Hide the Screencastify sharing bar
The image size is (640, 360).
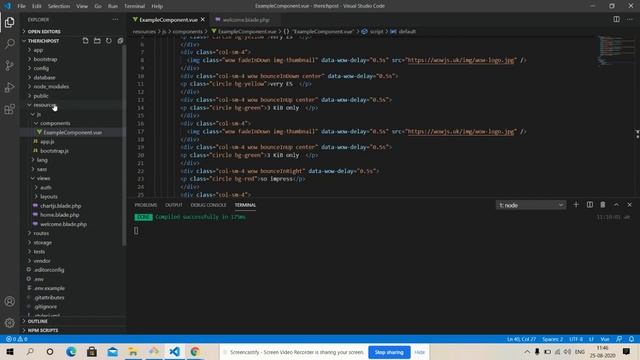[x=420, y=352]
